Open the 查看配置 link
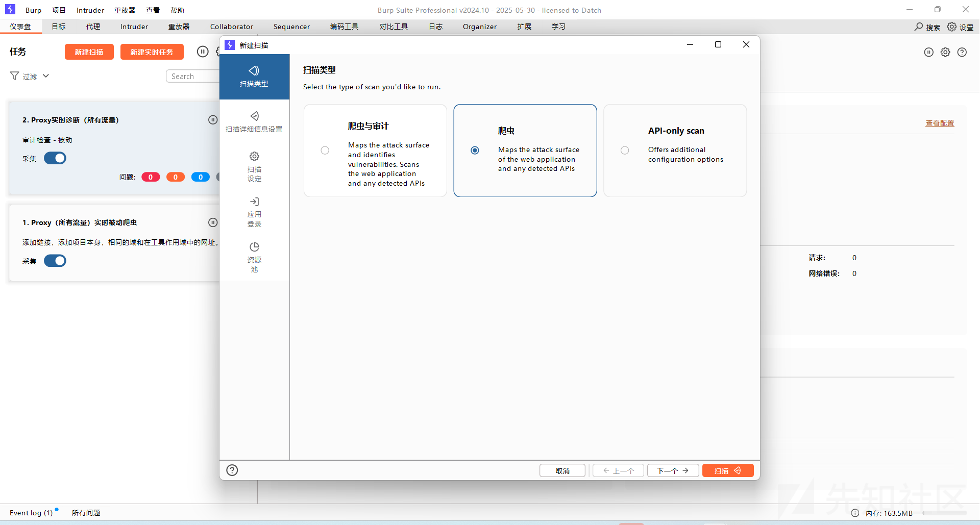The width and height of the screenshot is (980, 525). click(x=940, y=123)
